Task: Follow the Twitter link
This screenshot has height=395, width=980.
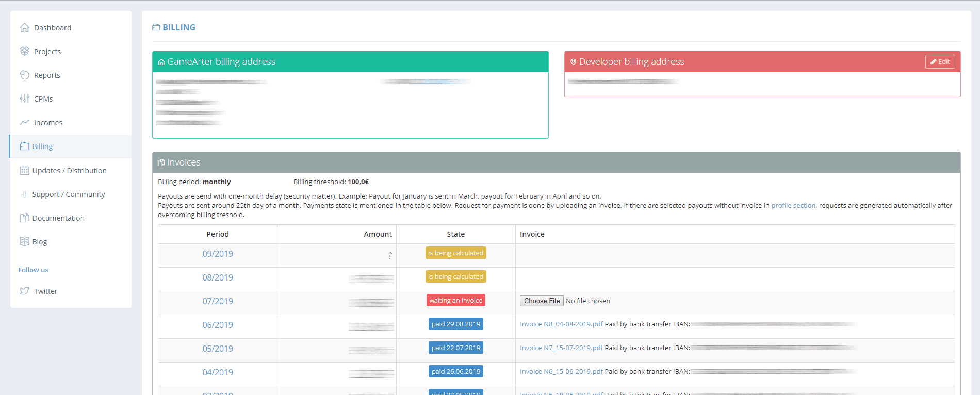Action: point(71,291)
